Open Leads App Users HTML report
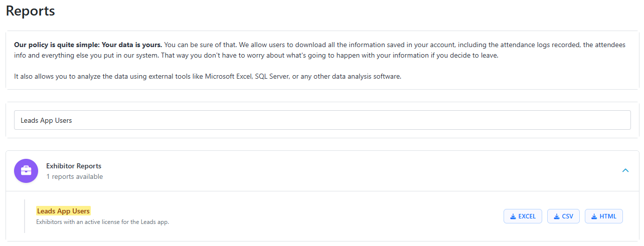 (603, 216)
